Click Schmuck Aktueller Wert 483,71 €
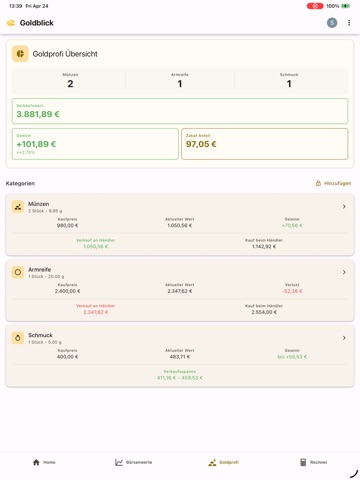360x480 pixels. pyautogui.click(x=180, y=354)
